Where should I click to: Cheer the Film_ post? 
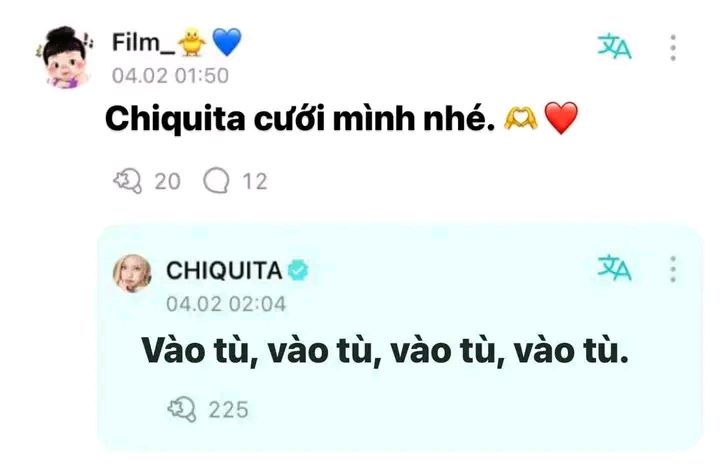pos(128,181)
